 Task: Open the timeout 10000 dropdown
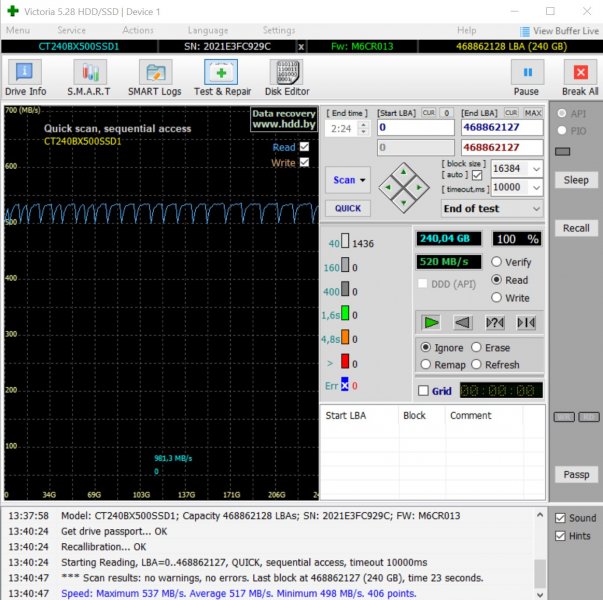(x=536, y=188)
